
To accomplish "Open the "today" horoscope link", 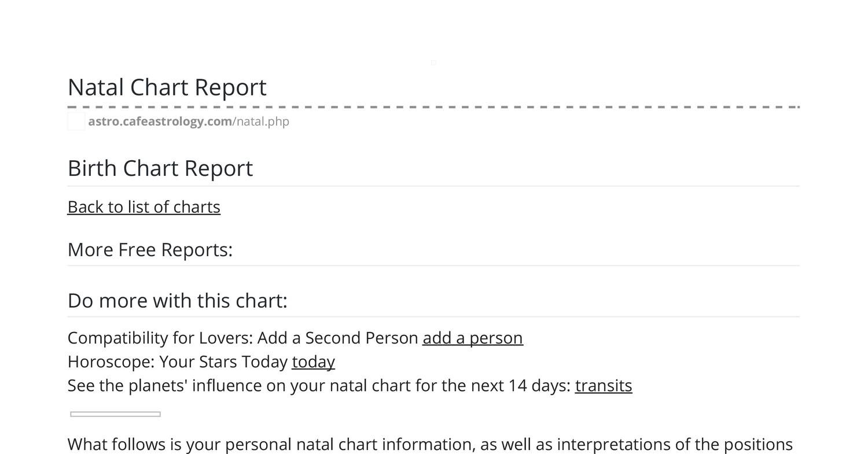I will point(313,361).
